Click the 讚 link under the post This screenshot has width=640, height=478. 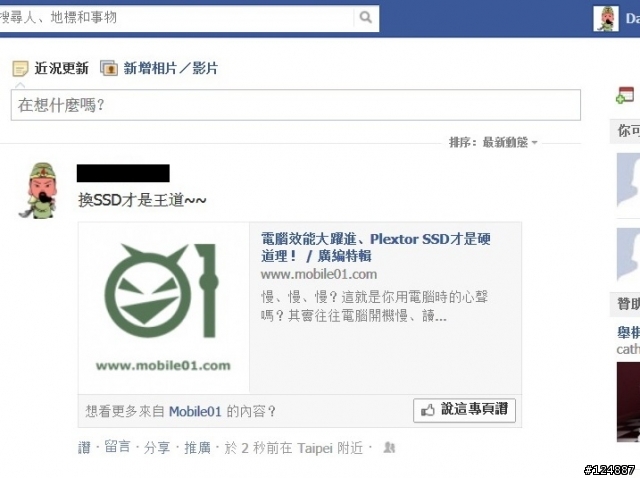click(84, 448)
